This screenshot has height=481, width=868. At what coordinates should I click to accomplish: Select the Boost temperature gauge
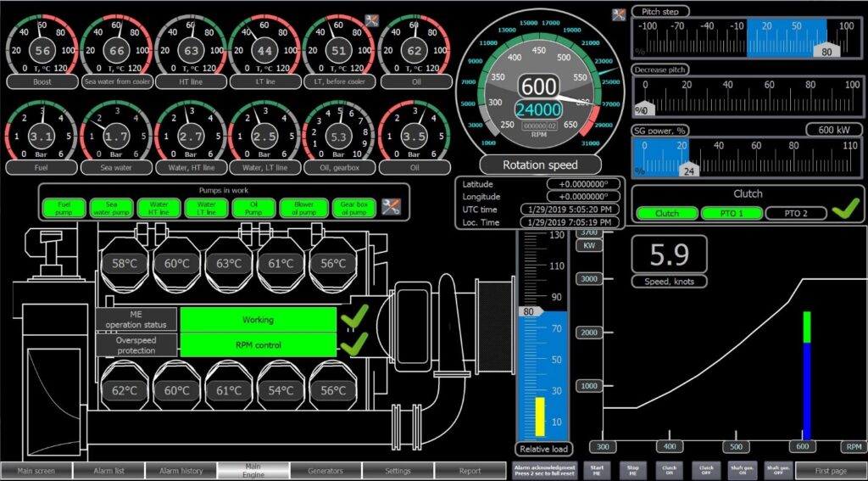pos(42,49)
